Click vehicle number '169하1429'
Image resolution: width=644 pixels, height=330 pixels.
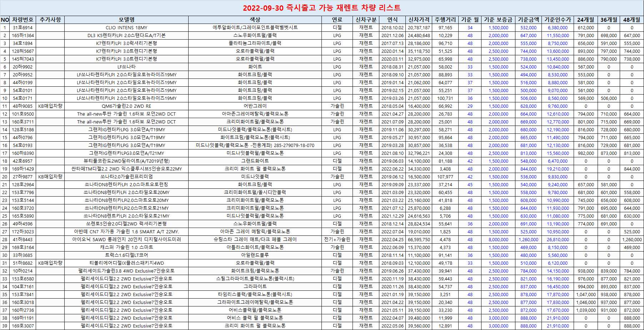[x=23, y=169]
